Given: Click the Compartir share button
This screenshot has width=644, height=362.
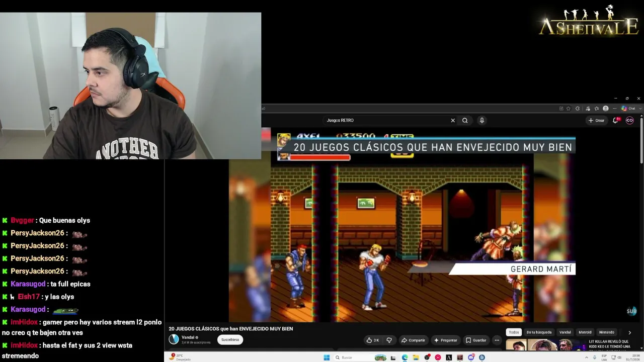Looking at the screenshot, I should coord(413,340).
